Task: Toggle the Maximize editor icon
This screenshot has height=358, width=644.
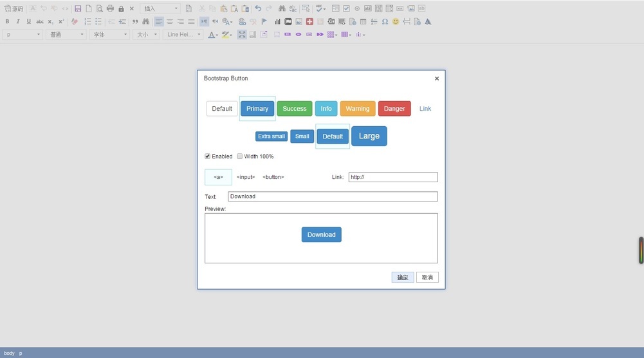Action: (x=242, y=35)
